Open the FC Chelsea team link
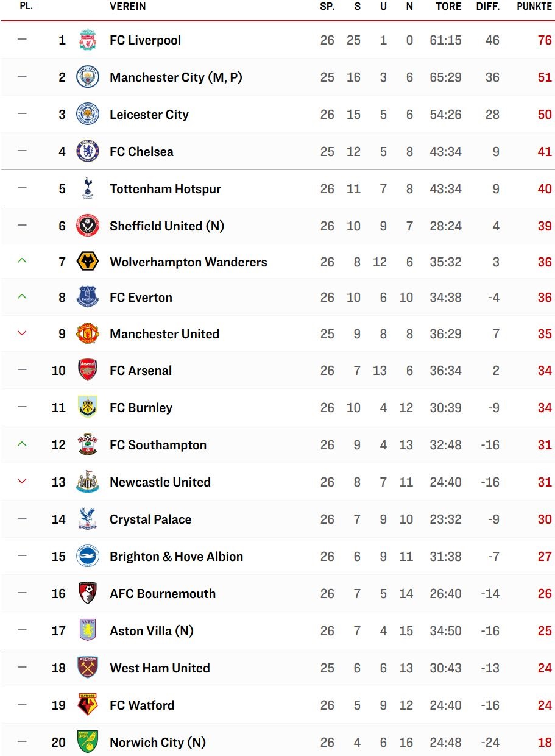Viewport: 555px width, 756px height. coord(141,152)
